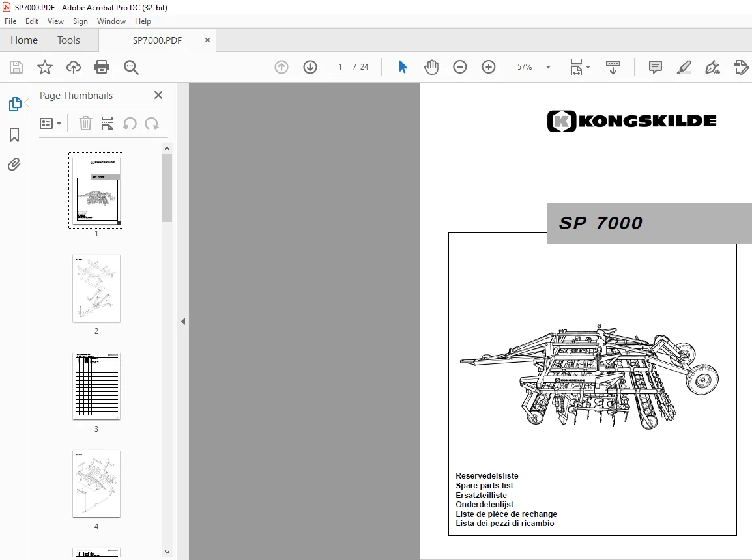Open the Attachments paperclip panel

[14, 165]
